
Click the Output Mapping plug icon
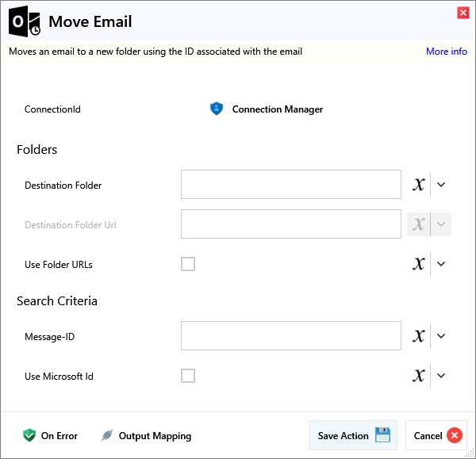[107, 435]
